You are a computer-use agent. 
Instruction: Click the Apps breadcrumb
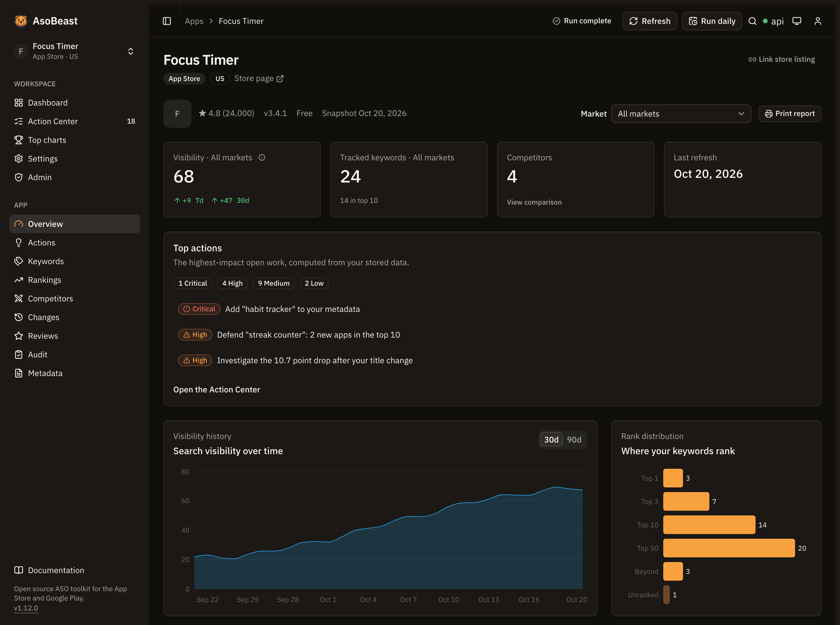(x=194, y=21)
